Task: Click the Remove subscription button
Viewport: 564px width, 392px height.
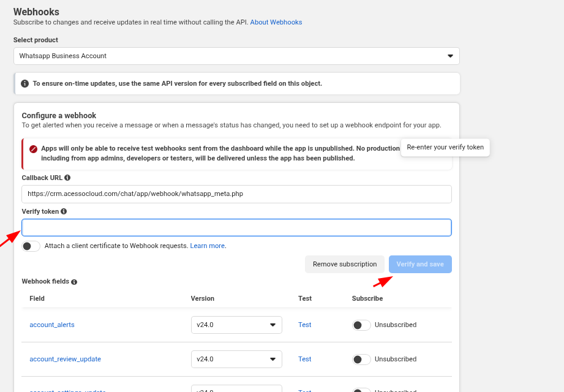Action: (345, 264)
